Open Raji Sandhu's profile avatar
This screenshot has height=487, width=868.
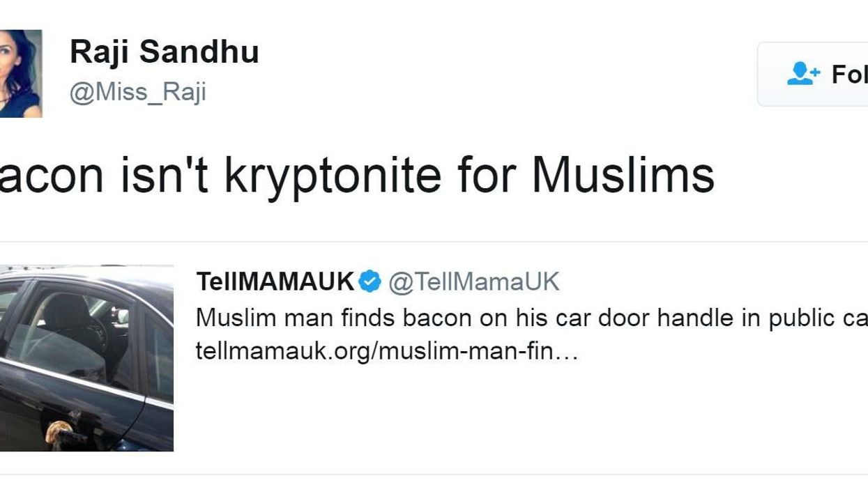(20, 73)
